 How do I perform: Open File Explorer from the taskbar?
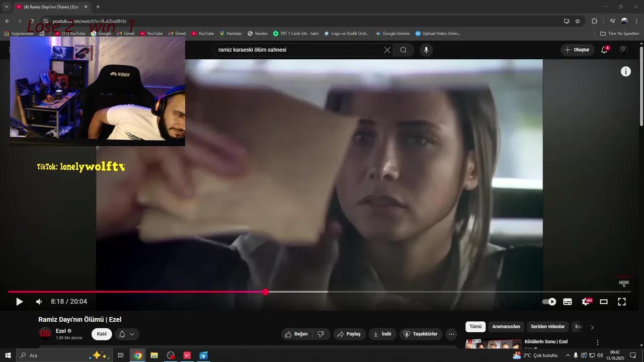pyautogui.click(x=154, y=355)
